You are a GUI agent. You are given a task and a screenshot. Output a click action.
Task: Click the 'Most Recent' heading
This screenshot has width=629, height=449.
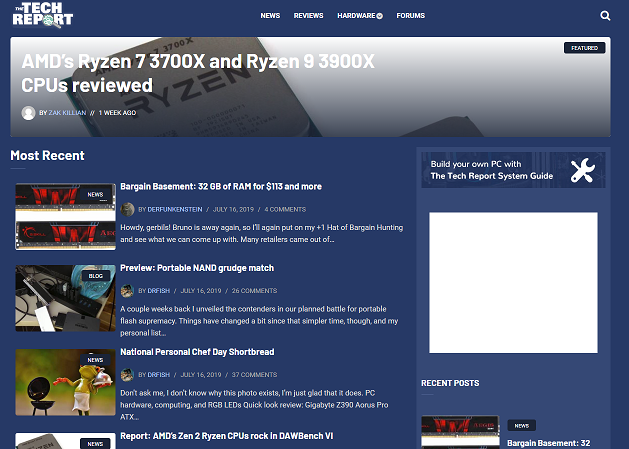click(47, 156)
